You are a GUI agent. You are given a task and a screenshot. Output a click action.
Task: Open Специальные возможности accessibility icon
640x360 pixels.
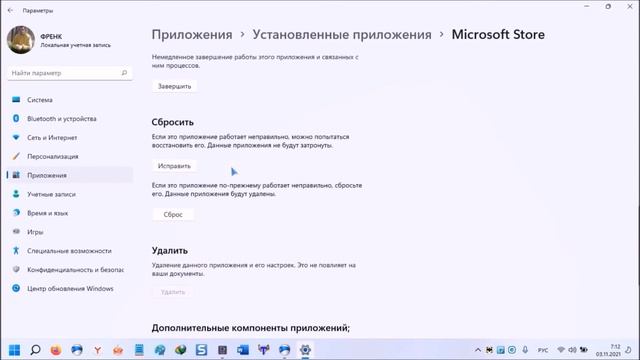tap(16, 251)
